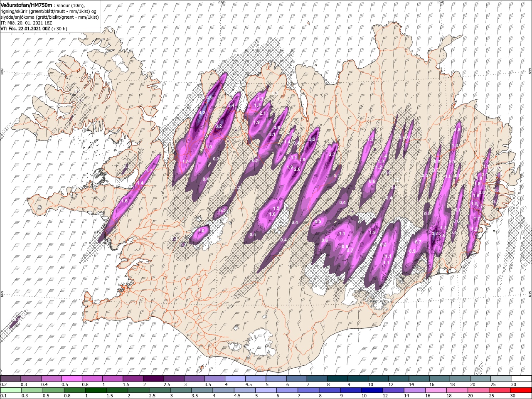Screen dimensions: 532x399
Task: Pick the slate blue 6–7 snow legend swatch
Action: 297,378
